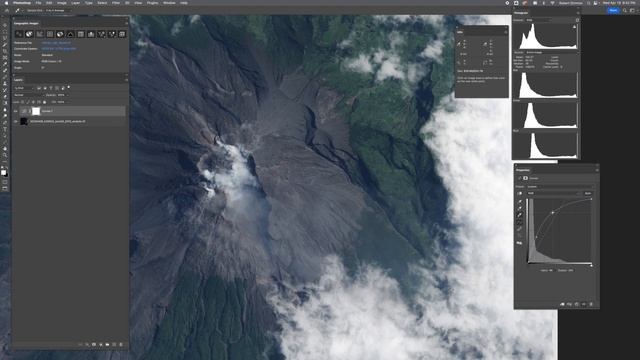
Task: Toggle pixel layer filter in Layers panel
Action: point(39,88)
